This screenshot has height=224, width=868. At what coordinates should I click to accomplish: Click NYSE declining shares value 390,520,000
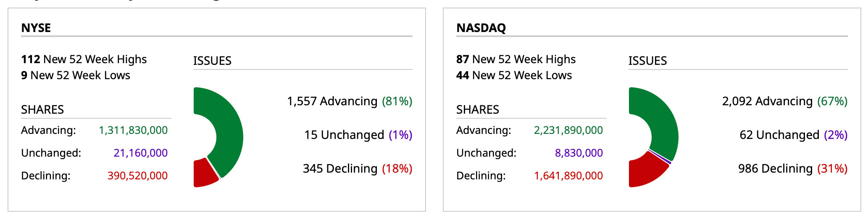pos(137,176)
